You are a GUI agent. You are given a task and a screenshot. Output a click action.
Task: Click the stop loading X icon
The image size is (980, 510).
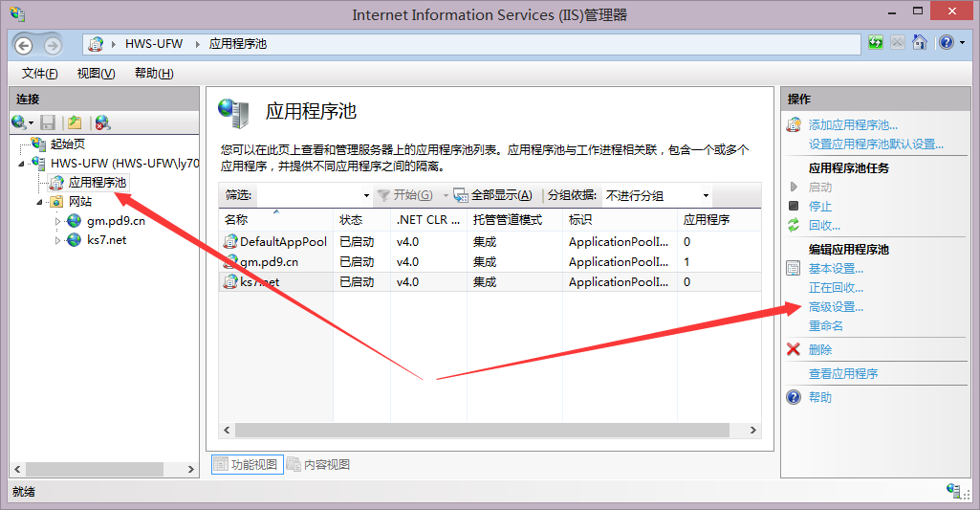[898, 42]
